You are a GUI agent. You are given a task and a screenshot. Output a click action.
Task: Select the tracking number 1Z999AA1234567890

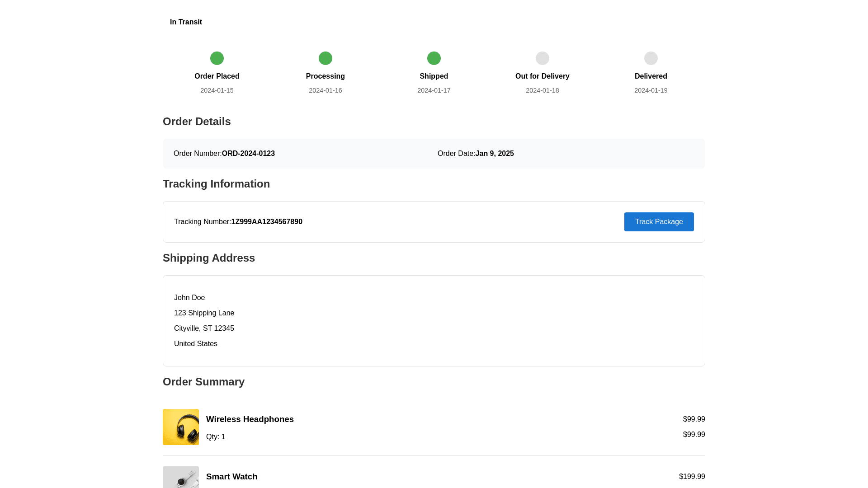tap(267, 222)
